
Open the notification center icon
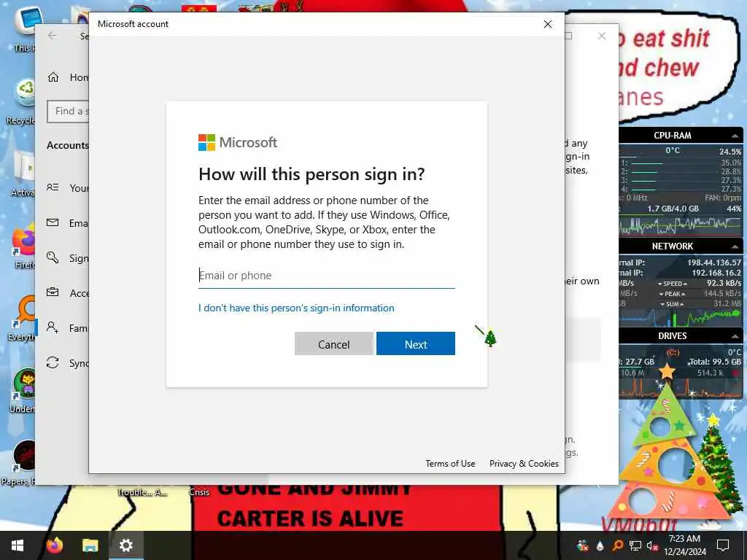(723, 545)
